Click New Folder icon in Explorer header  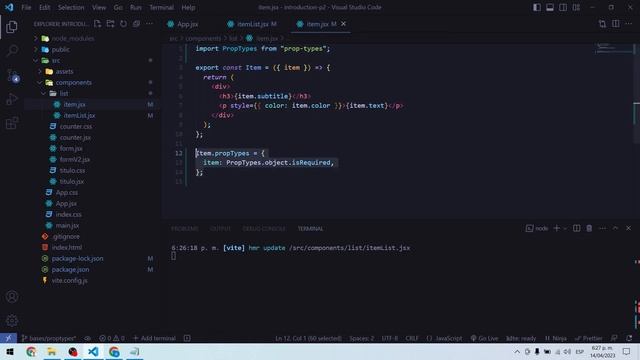click(x=111, y=24)
